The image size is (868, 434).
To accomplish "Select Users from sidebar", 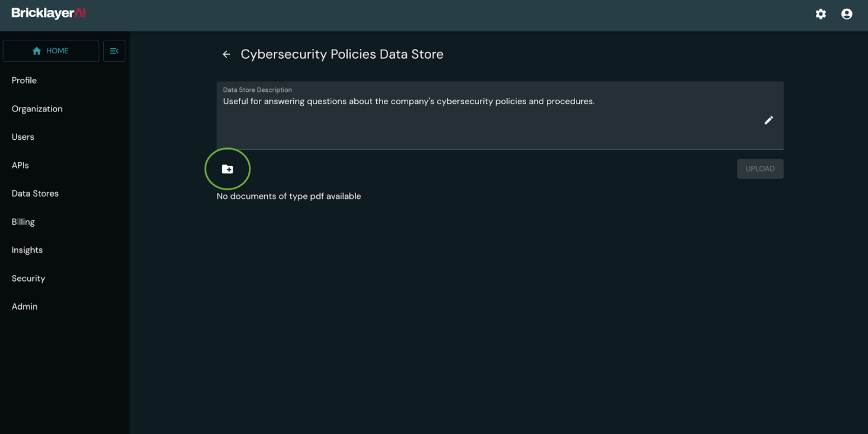I will point(23,137).
